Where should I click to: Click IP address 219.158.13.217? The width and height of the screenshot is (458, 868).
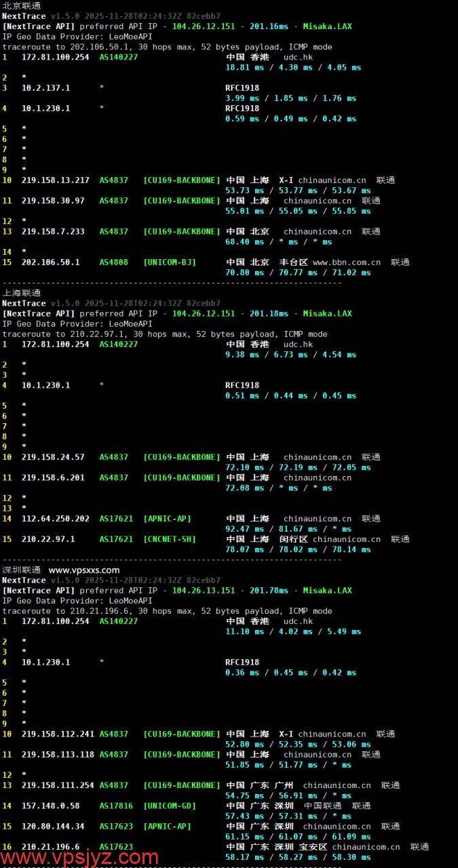click(55, 180)
